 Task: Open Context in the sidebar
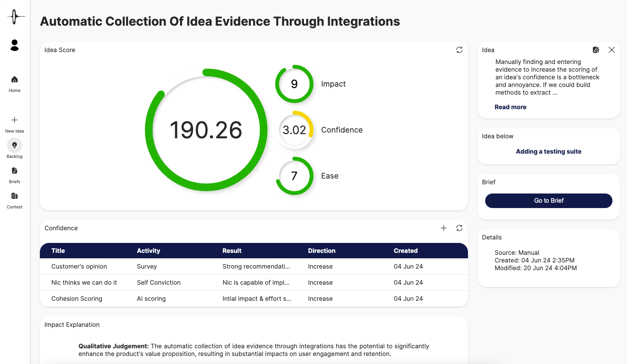point(15,200)
